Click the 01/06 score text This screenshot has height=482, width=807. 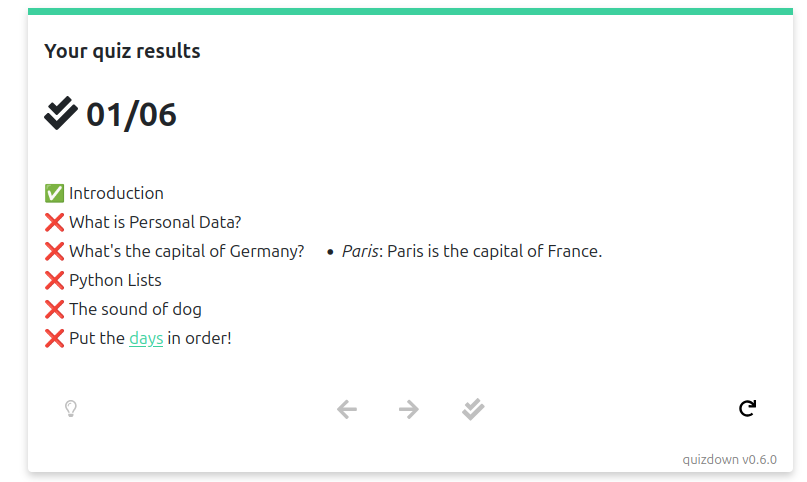click(131, 114)
